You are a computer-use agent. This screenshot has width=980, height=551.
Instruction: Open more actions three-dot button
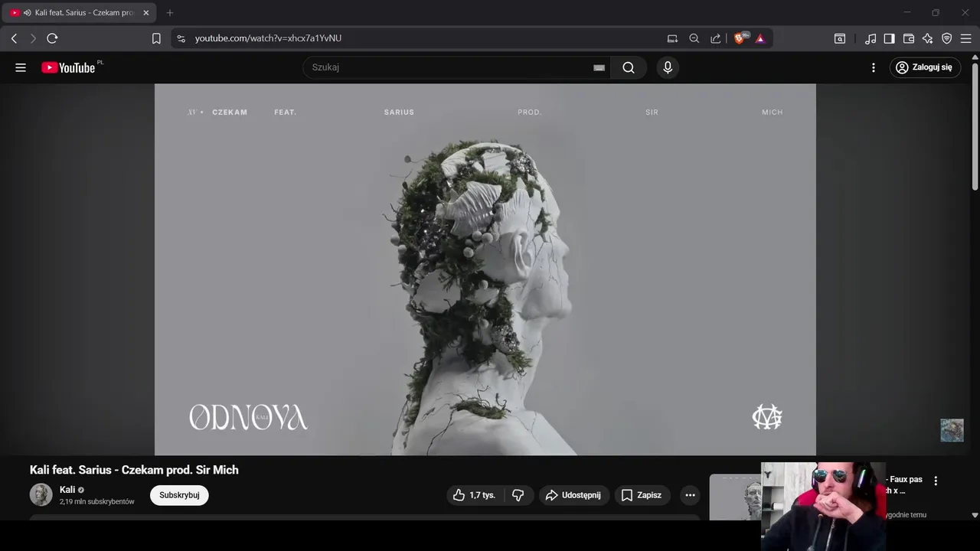tap(690, 495)
